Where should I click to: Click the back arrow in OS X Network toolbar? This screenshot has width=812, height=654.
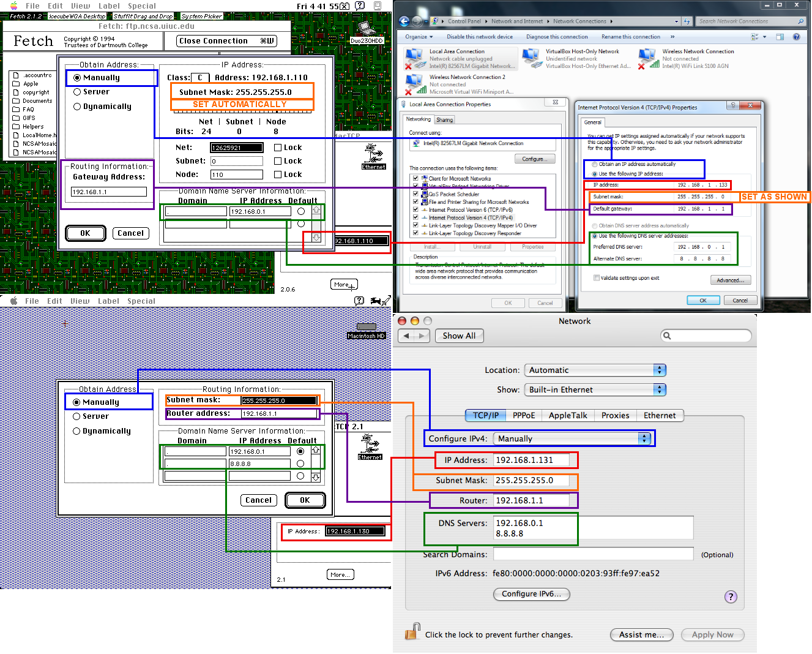[406, 336]
